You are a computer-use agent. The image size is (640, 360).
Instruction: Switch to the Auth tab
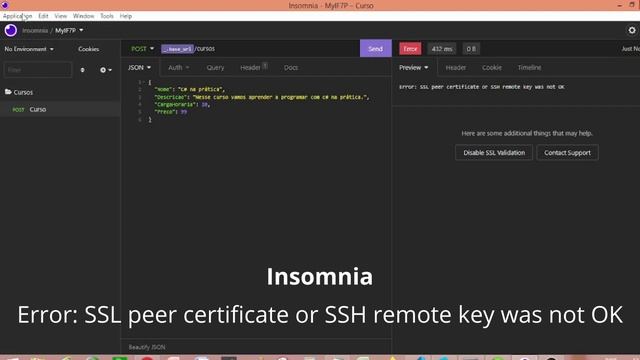(x=178, y=67)
